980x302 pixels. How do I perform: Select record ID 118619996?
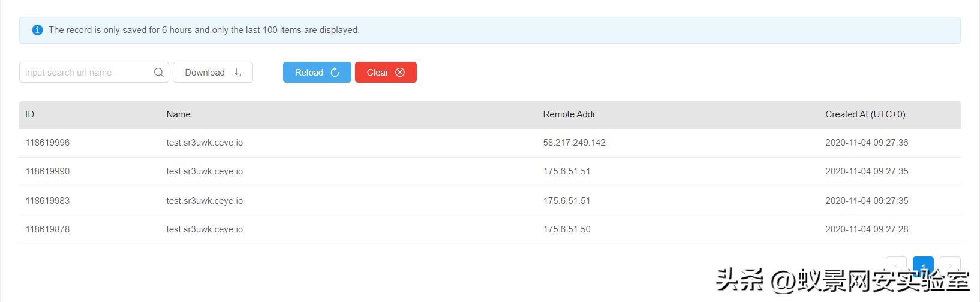point(47,143)
